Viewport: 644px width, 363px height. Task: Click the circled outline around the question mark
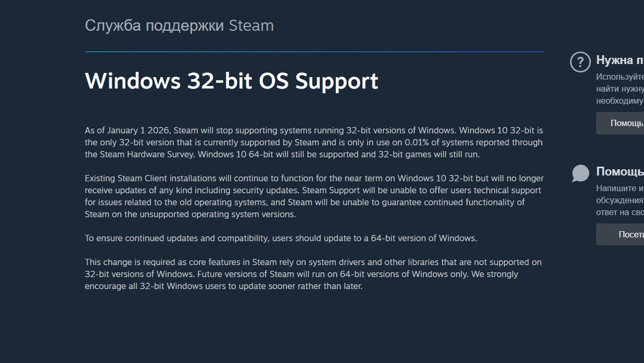coord(580,62)
